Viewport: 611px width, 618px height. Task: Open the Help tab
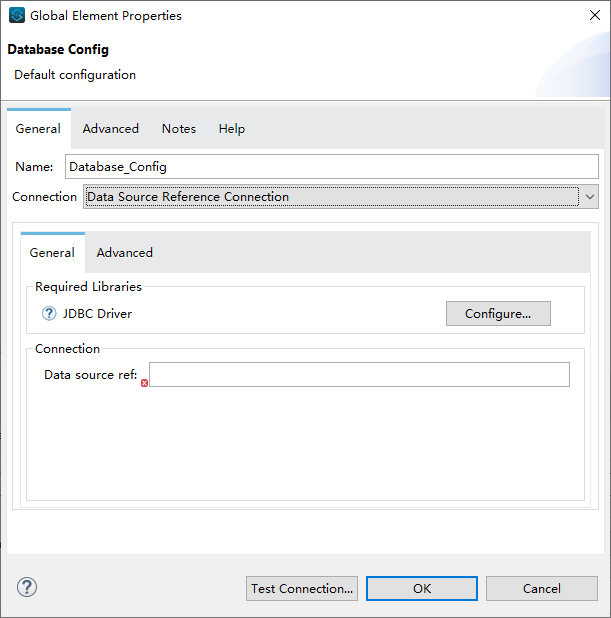coord(232,129)
